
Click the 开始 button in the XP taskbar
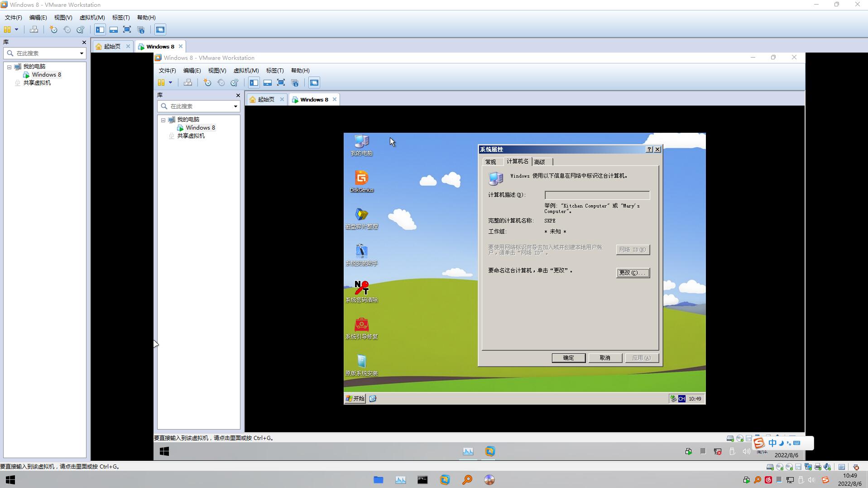(x=355, y=399)
